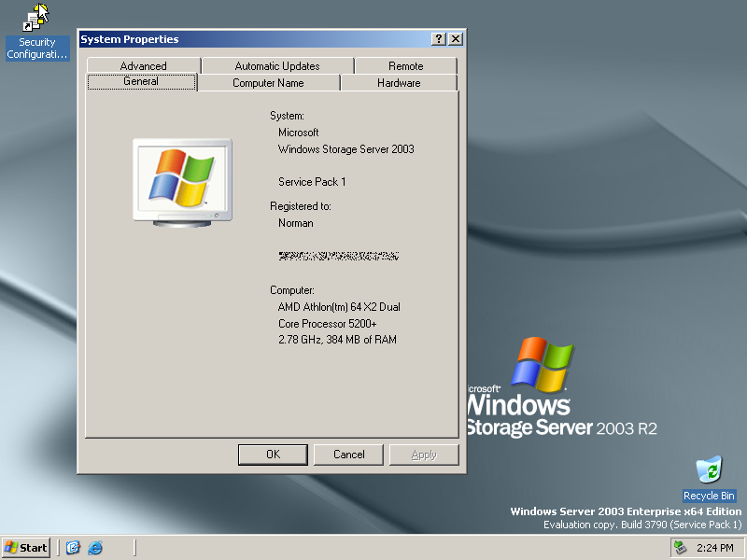The width and height of the screenshot is (747, 560).
Task: Close the System Properties dialog
Action: [455, 39]
